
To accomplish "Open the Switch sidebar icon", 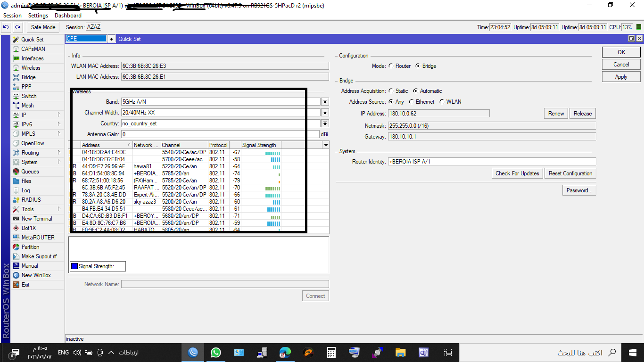I will click(x=16, y=96).
